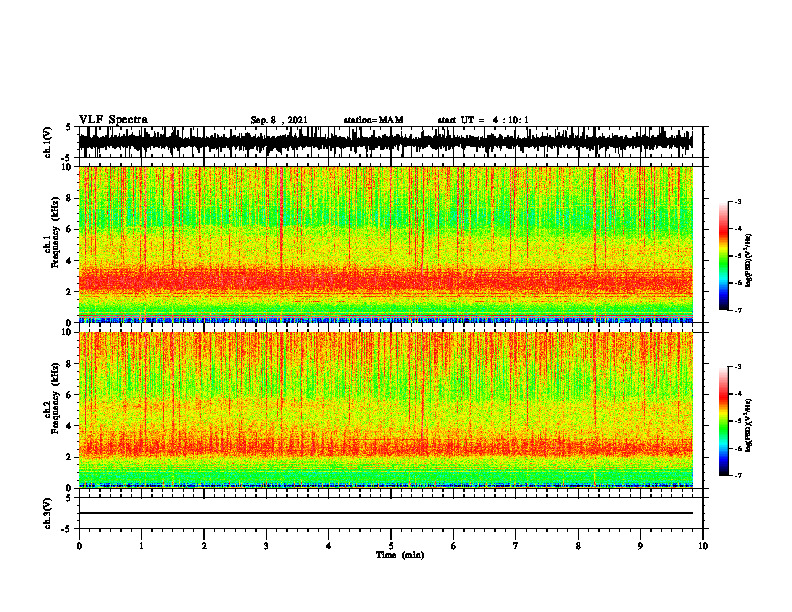Image resolution: width=792 pixels, height=612 pixels.
Task: Click the "-3" tick on ch.2 colorbar
Action: [x=738, y=367]
